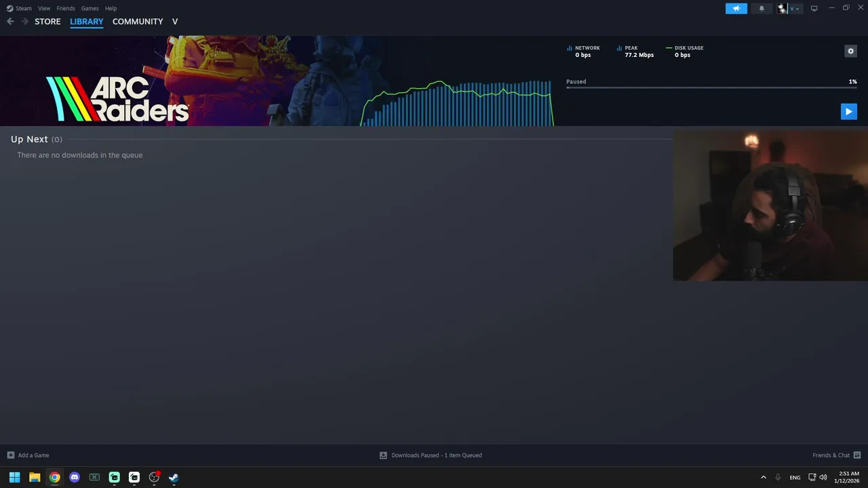Viewport: 868px width, 488px height.
Task: Click the PEAK 77.2 Mbps stat
Action: tap(635, 52)
